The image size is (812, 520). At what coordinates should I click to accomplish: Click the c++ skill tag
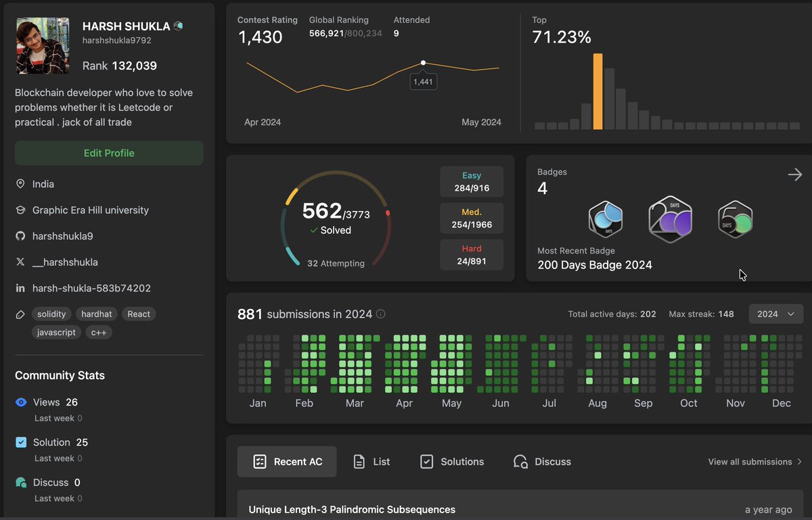99,332
